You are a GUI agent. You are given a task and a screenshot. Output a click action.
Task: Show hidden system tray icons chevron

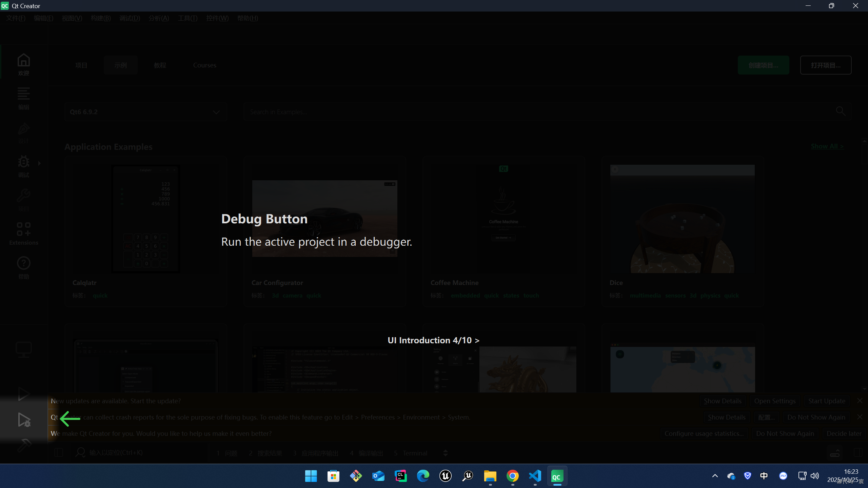point(715,476)
